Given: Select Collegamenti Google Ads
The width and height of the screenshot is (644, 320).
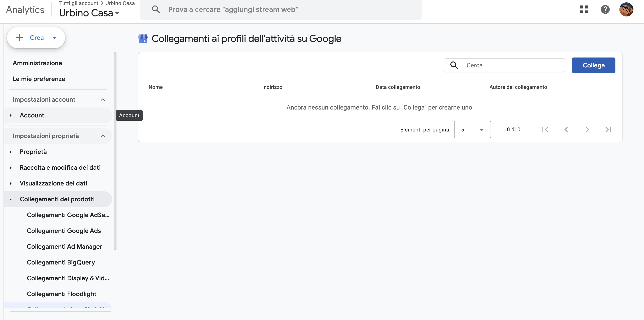Looking at the screenshot, I should coord(64,231).
